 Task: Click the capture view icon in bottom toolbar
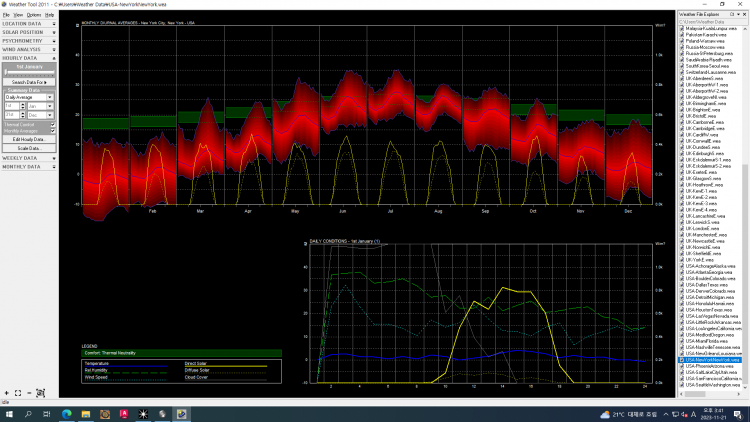click(41, 393)
